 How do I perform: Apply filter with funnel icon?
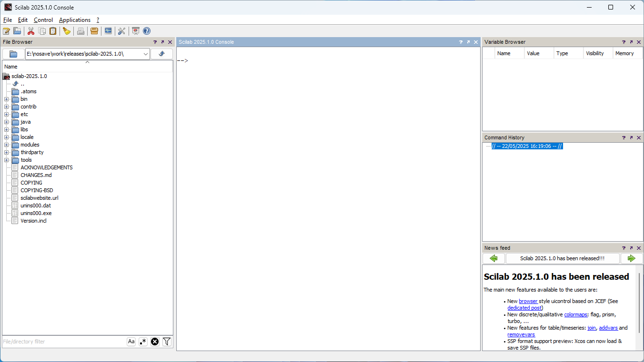tap(167, 342)
